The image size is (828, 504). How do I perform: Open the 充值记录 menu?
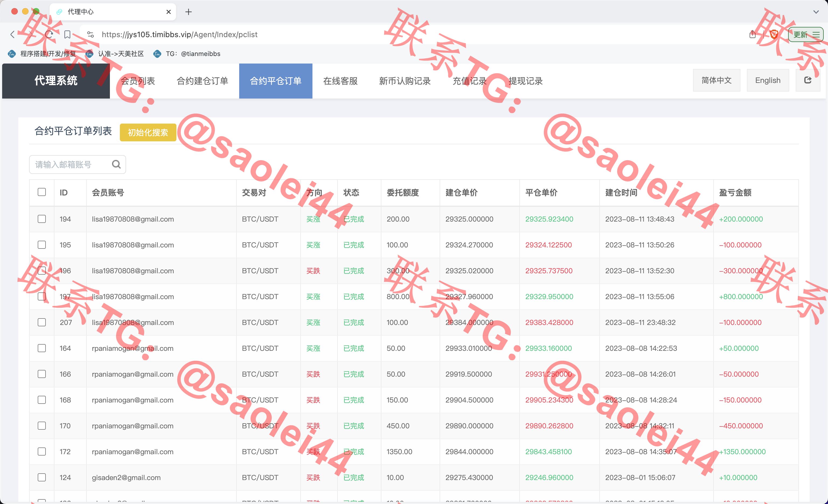click(469, 80)
